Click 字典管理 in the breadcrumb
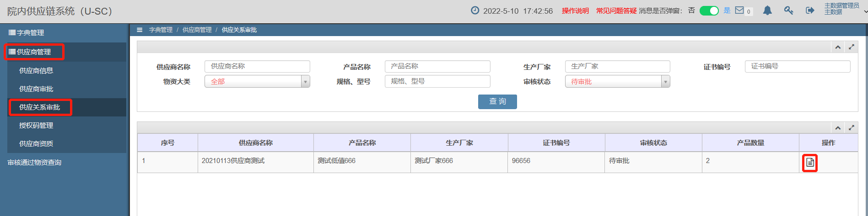The width and height of the screenshot is (868, 216). pos(161,30)
